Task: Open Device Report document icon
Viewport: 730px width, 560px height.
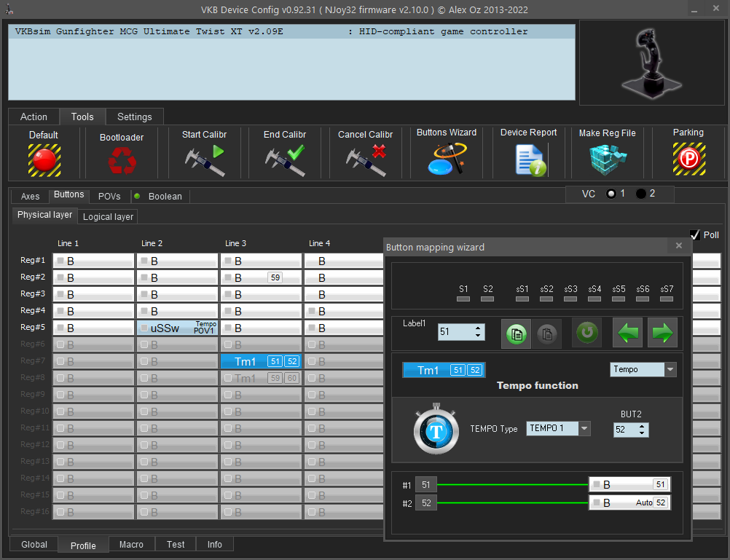Action: tap(528, 159)
